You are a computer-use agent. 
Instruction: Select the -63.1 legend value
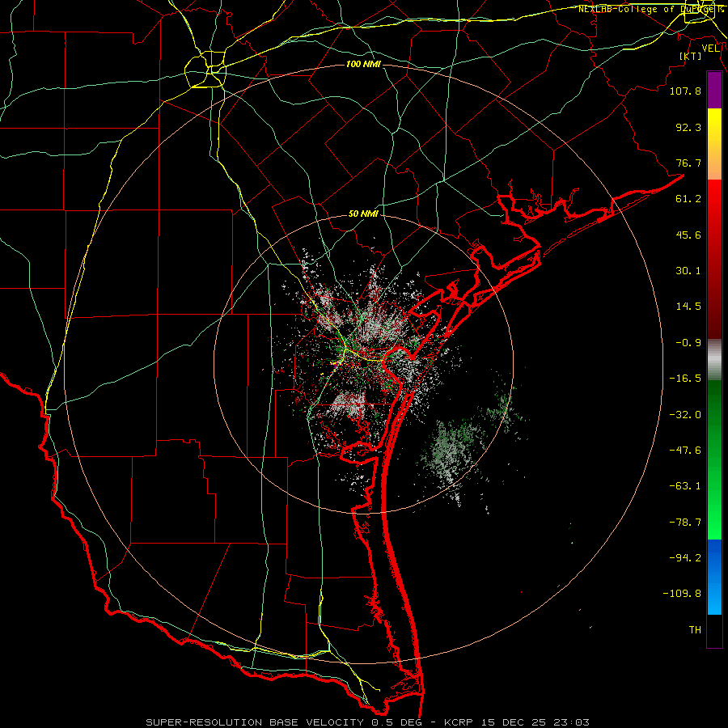tap(685, 486)
